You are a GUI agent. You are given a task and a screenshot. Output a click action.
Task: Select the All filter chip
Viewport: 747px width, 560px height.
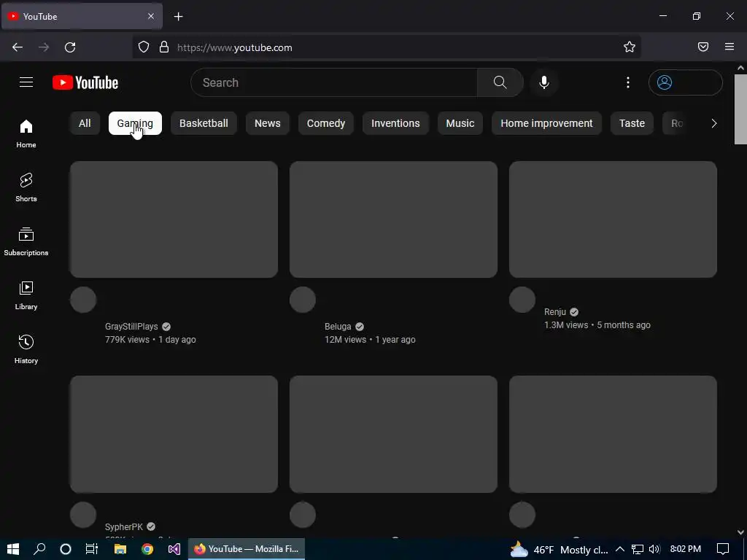(85, 123)
